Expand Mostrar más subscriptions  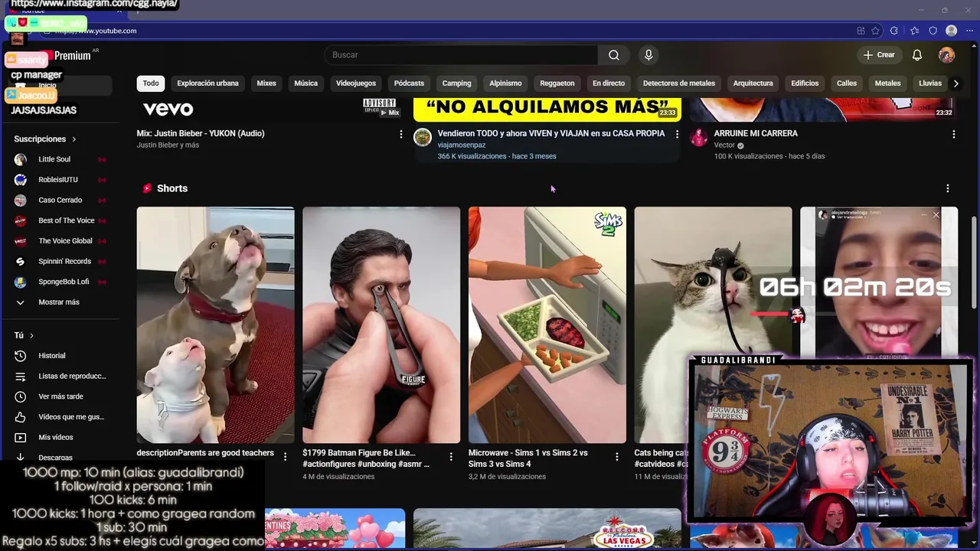click(61, 302)
